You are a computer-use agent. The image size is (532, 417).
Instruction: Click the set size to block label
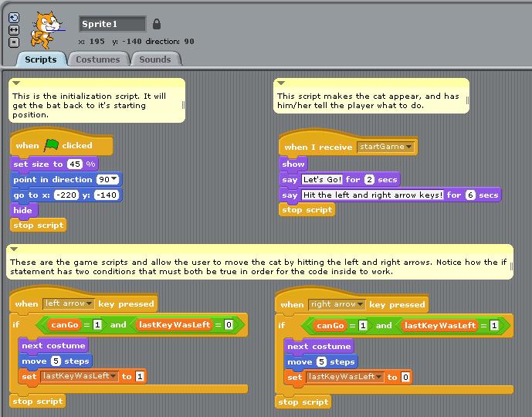pyautogui.click(x=38, y=164)
